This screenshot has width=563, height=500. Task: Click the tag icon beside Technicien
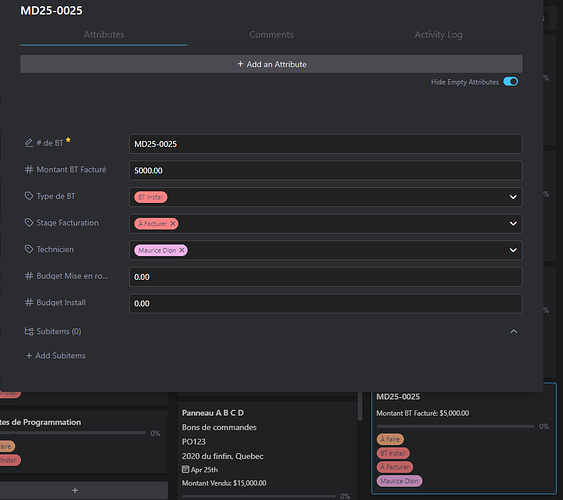point(29,249)
